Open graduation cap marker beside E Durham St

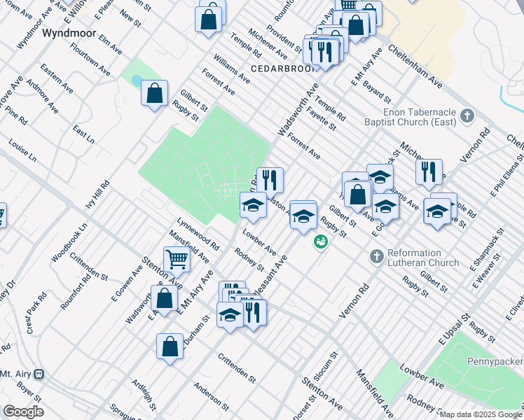pyautogui.click(x=230, y=315)
